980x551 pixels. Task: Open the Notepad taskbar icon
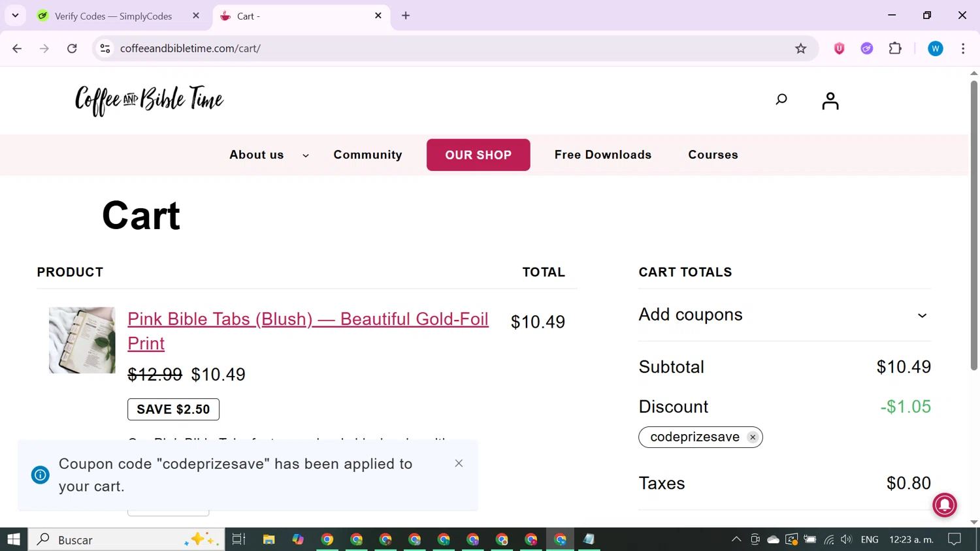(x=589, y=539)
